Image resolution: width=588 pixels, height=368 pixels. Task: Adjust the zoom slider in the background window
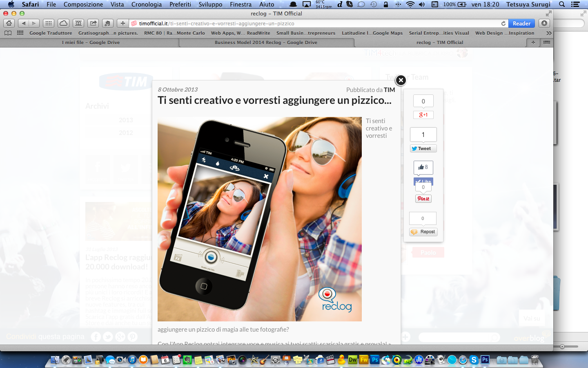coord(562,347)
